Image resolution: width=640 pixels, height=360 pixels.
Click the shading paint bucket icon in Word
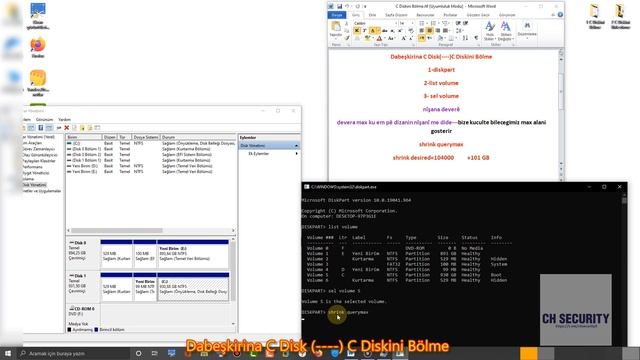tap(440, 38)
